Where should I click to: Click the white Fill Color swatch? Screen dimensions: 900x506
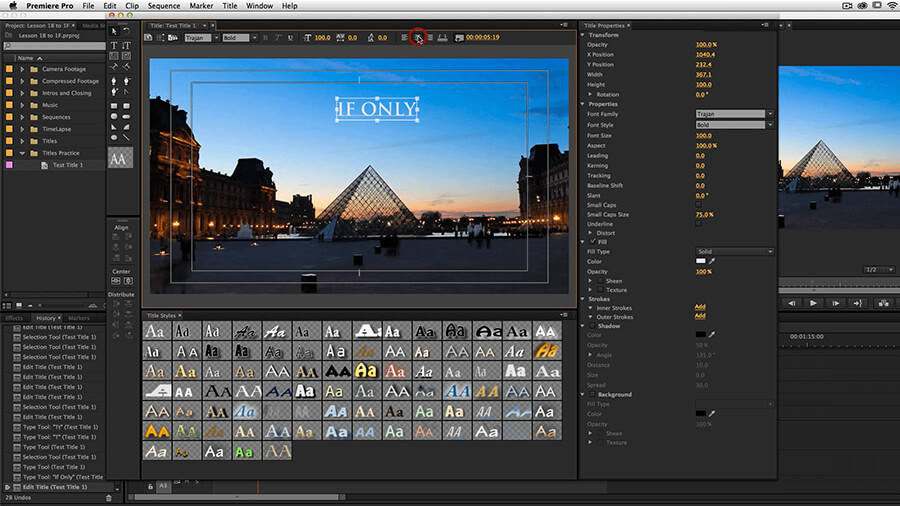(x=701, y=261)
